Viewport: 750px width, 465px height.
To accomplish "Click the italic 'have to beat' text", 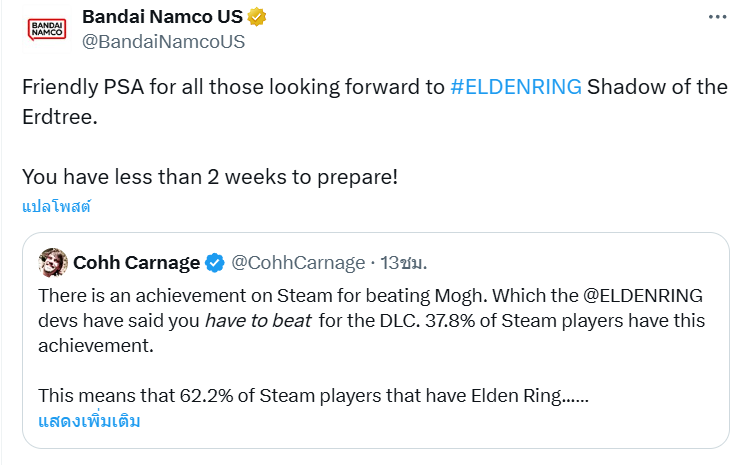I will pos(248,321).
